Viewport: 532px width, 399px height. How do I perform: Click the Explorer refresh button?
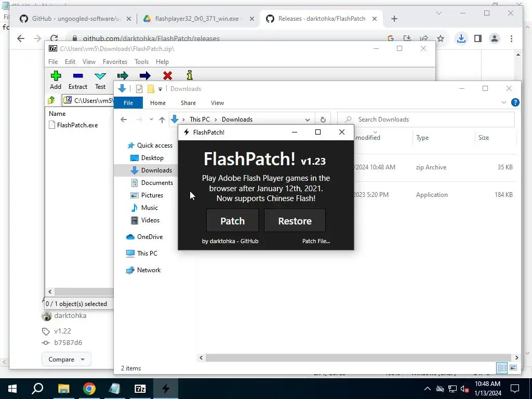point(323,119)
